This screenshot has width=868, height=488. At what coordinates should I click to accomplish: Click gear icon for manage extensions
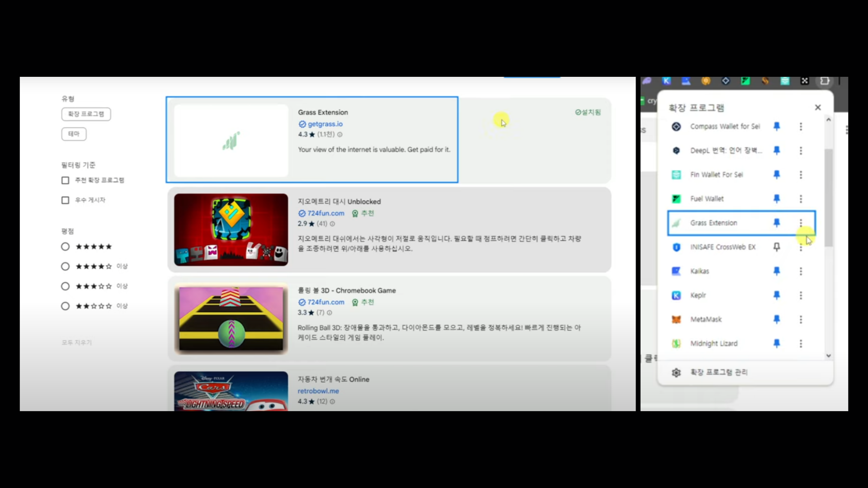(x=676, y=372)
